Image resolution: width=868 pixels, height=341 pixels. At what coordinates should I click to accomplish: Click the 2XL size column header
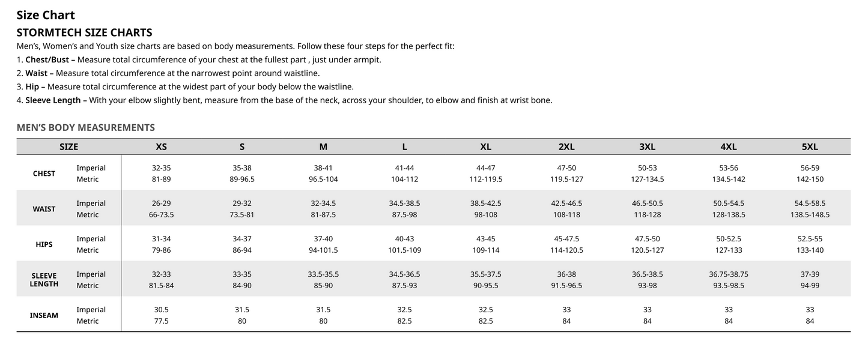[x=566, y=146]
